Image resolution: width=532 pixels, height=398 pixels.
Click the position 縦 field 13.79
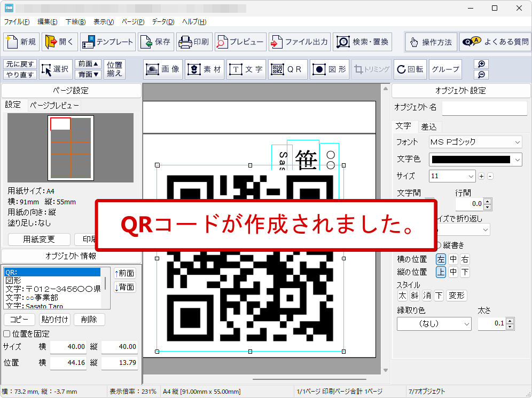[120, 363]
